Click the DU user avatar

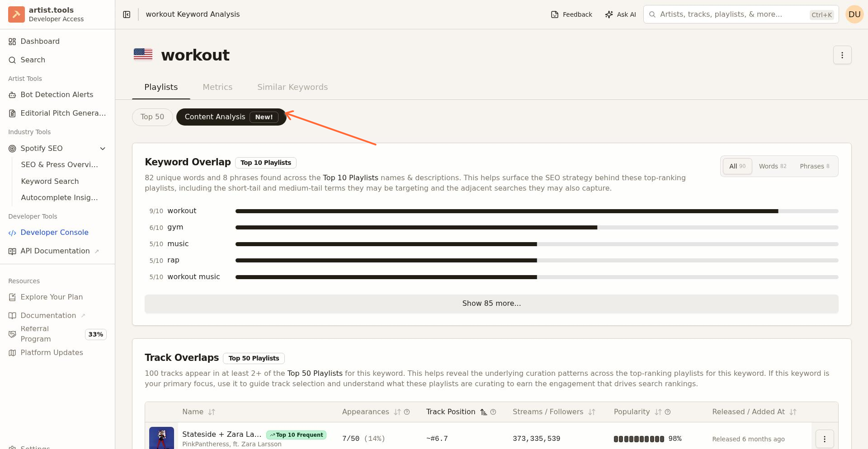854,14
